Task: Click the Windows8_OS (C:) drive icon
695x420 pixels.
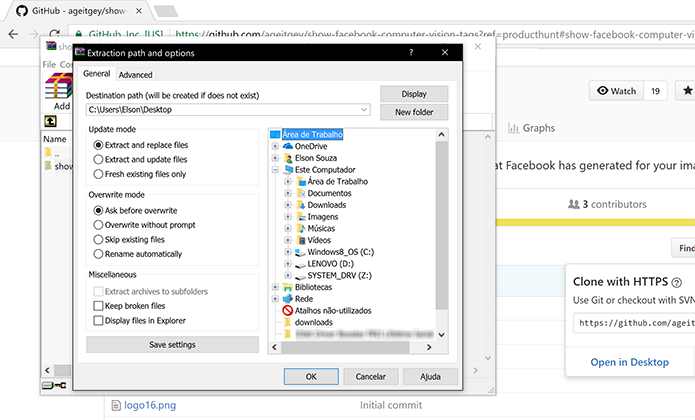Action: pos(301,252)
